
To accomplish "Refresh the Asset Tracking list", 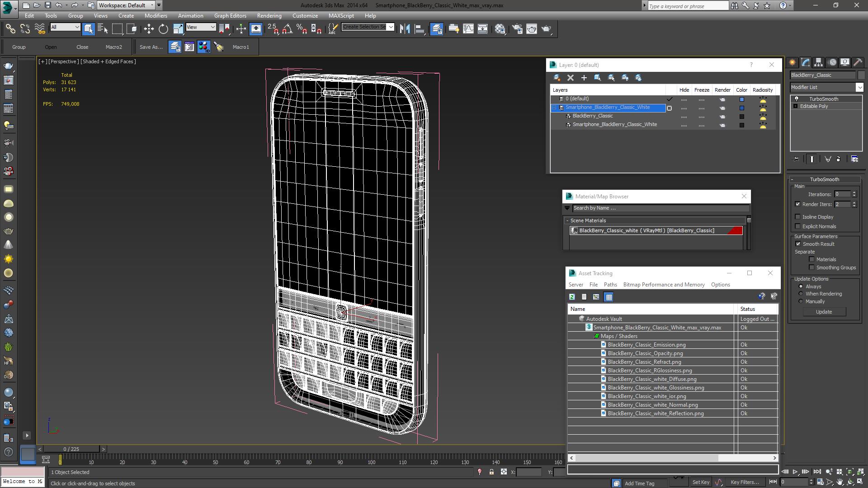I will (x=572, y=297).
